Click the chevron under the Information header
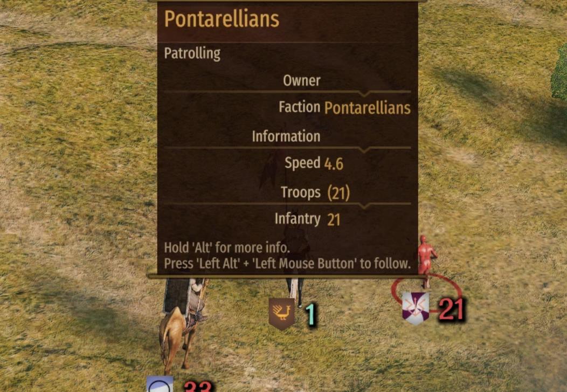The width and height of the screenshot is (567, 392). coord(365,149)
